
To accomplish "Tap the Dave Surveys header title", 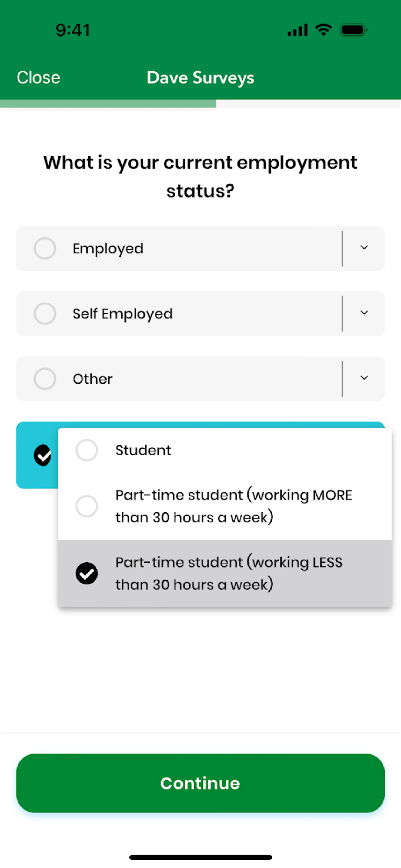I will point(200,78).
